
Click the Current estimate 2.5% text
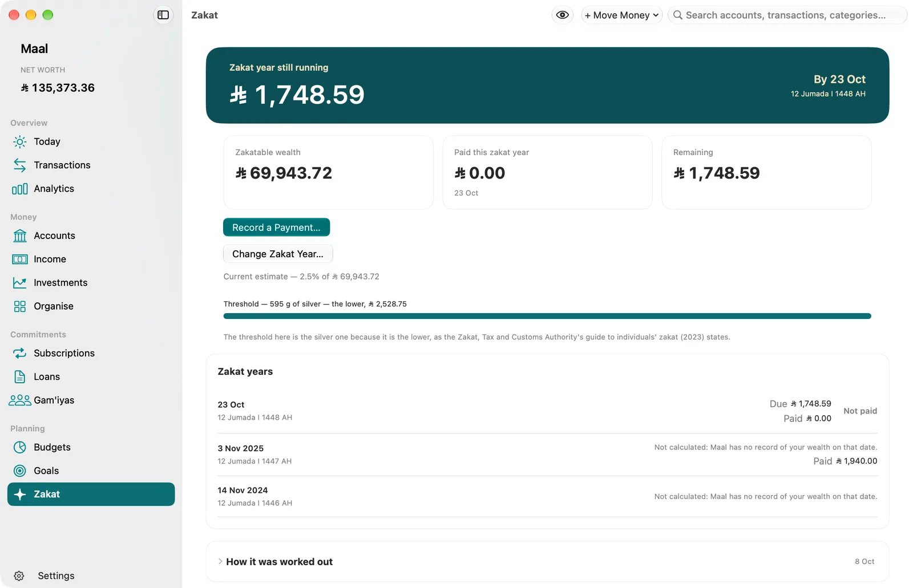301,277
